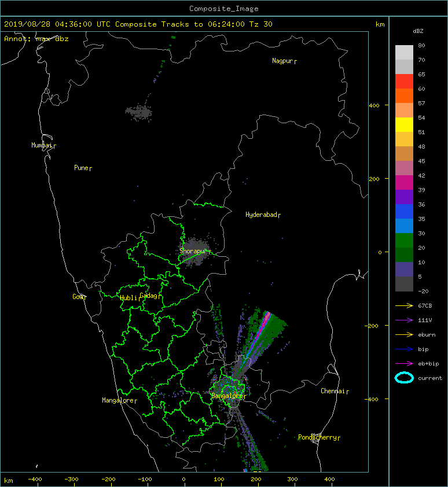The image size is (448, 487).
Task: Click the cyan 'current' ellipse legend icon
Action: pyautogui.click(x=404, y=378)
